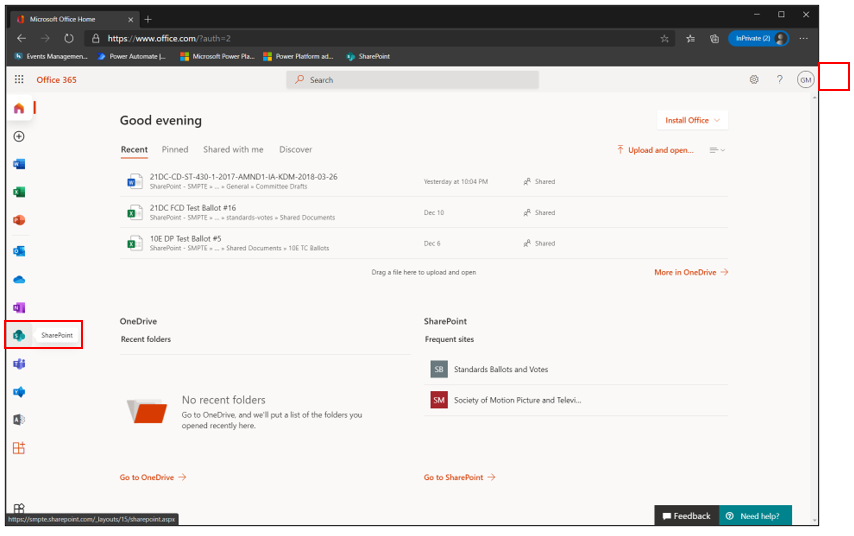Open the GM account profile menu
The width and height of the screenshot is (854, 536).
[x=805, y=80]
